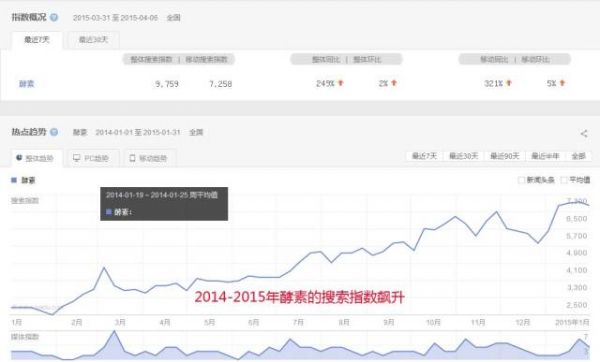Open the 酵素 keyword link in the table

(x=27, y=84)
